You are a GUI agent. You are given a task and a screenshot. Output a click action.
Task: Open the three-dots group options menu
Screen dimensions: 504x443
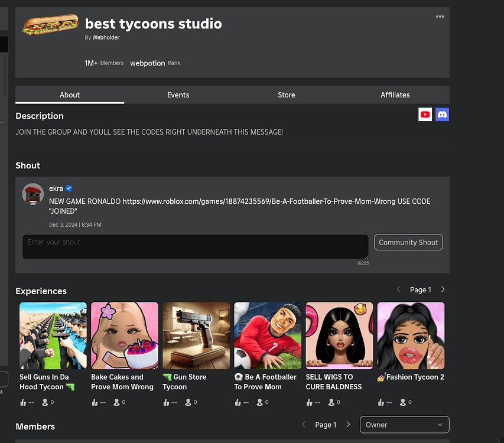[440, 17]
